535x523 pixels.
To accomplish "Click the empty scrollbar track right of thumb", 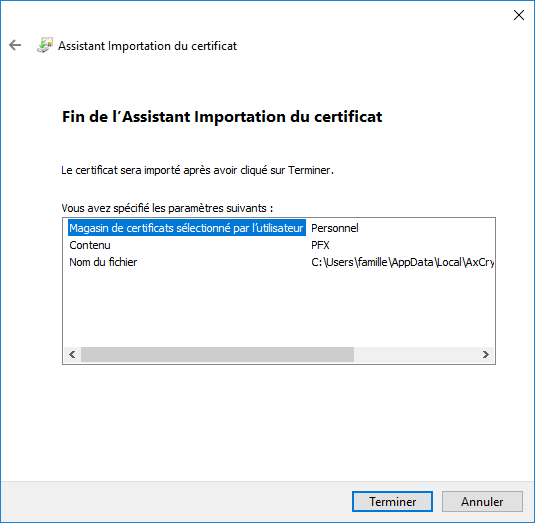I will click(x=416, y=354).
